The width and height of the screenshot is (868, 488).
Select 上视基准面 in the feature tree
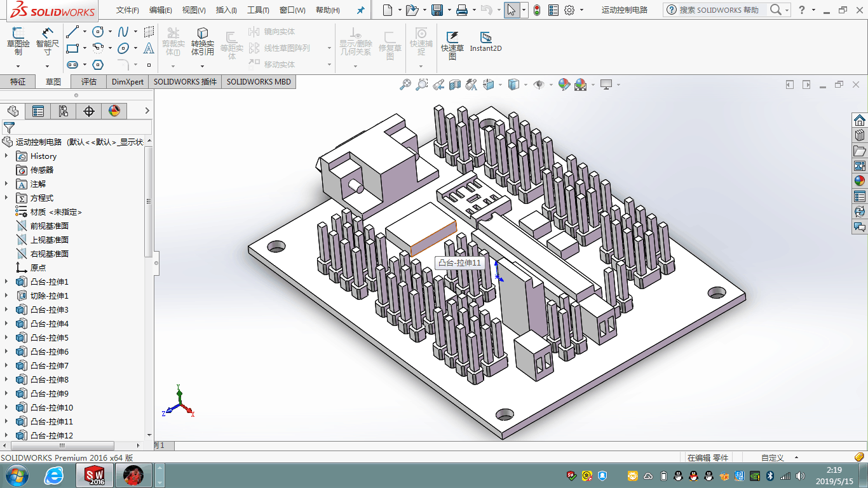pyautogui.click(x=49, y=240)
